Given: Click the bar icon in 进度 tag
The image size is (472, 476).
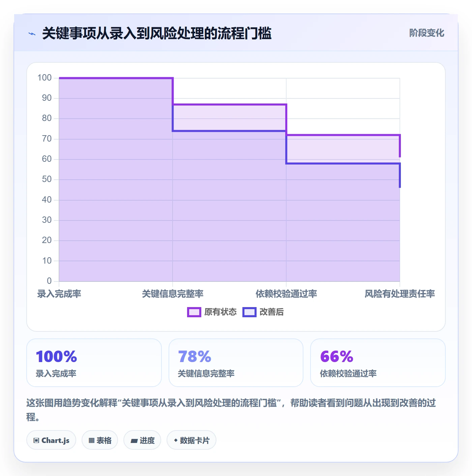Looking at the screenshot, I should (134, 441).
